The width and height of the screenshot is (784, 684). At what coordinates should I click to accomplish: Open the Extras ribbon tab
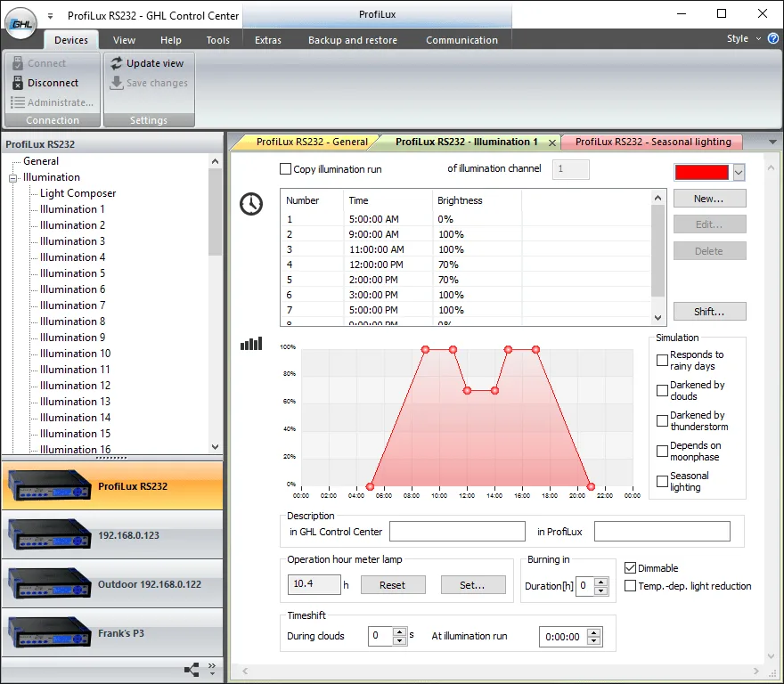(268, 40)
